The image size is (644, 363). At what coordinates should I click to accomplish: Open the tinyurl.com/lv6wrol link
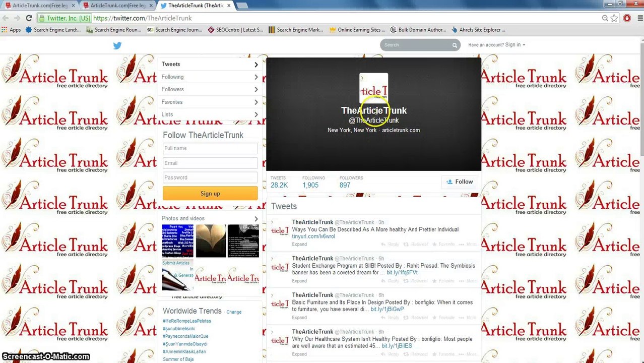[313, 236]
